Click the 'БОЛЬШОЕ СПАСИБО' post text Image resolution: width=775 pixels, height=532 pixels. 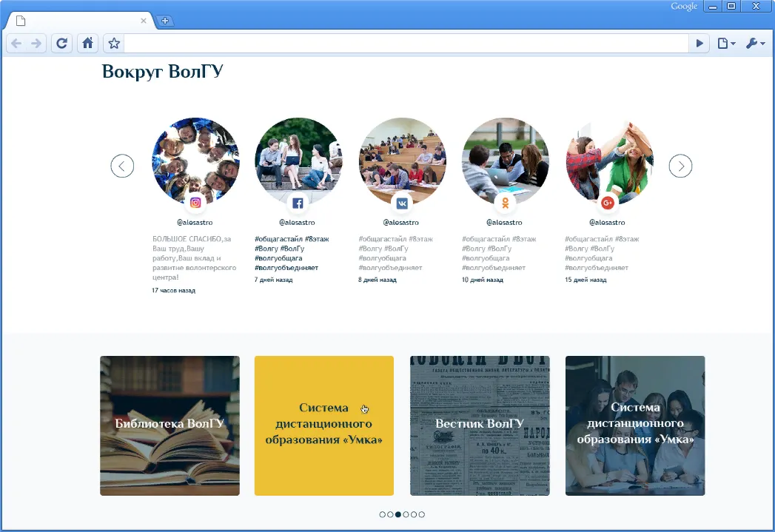[194, 257]
